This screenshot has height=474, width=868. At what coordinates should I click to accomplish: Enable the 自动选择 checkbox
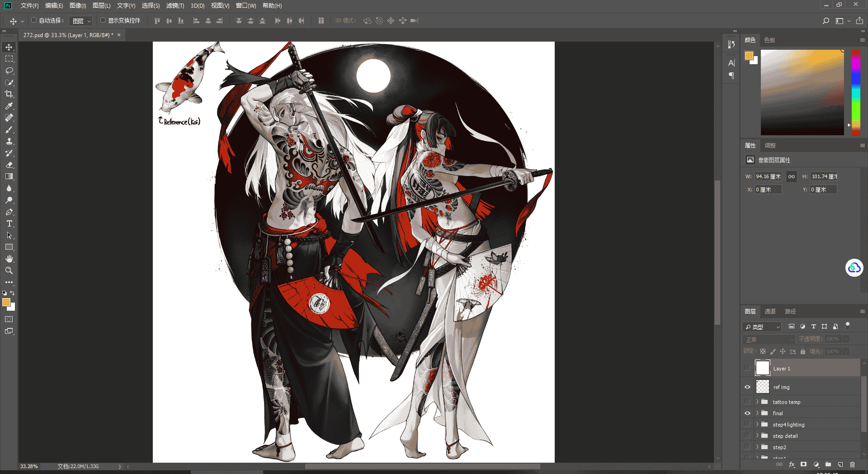(x=34, y=20)
